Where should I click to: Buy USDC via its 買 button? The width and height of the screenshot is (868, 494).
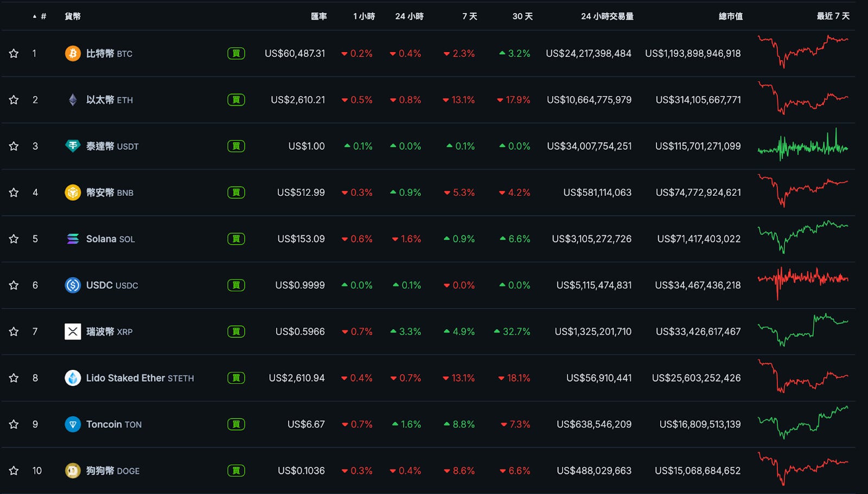pos(236,285)
